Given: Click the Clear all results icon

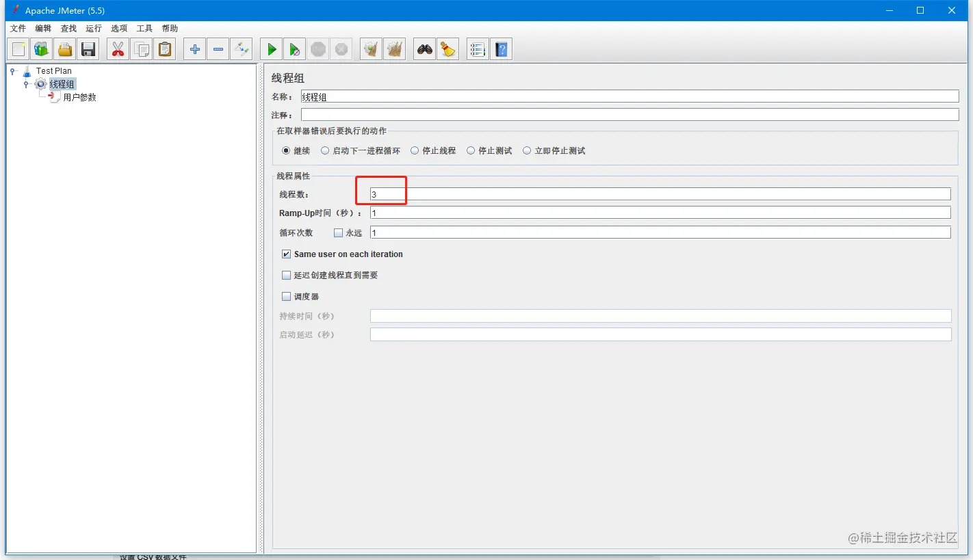Looking at the screenshot, I should [x=394, y=49].
